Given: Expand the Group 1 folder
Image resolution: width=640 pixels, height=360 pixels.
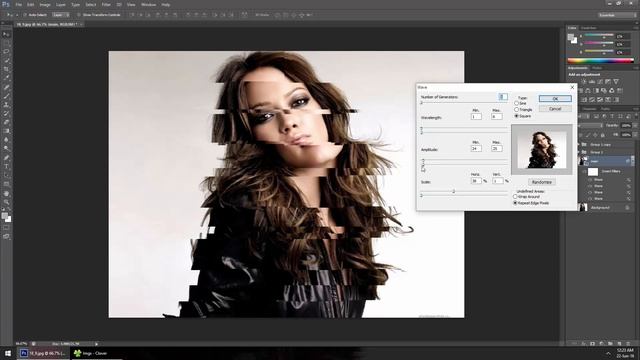Looking at the screenshot, I should point(579,152).
